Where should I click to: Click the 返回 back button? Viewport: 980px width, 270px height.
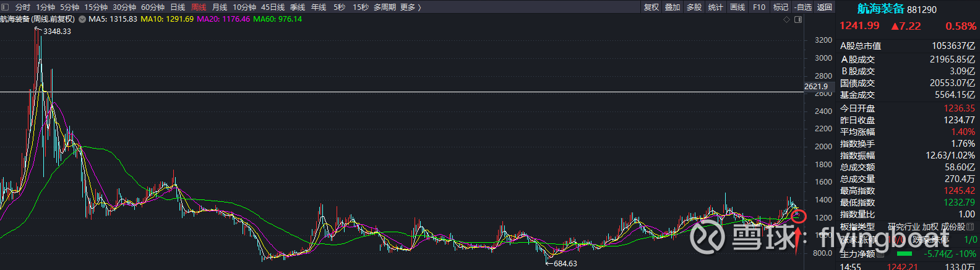tap(825, 7)
